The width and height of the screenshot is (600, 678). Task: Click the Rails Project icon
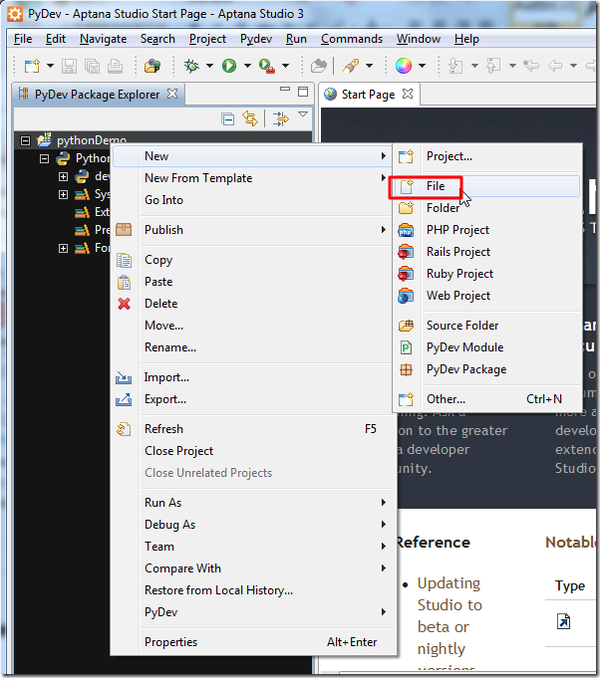[x=406, y=252]
